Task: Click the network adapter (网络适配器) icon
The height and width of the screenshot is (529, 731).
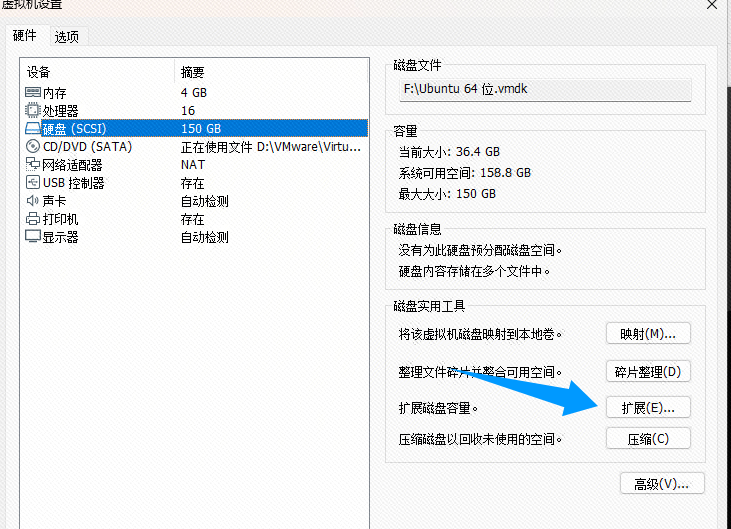Action: coord(33,164)
